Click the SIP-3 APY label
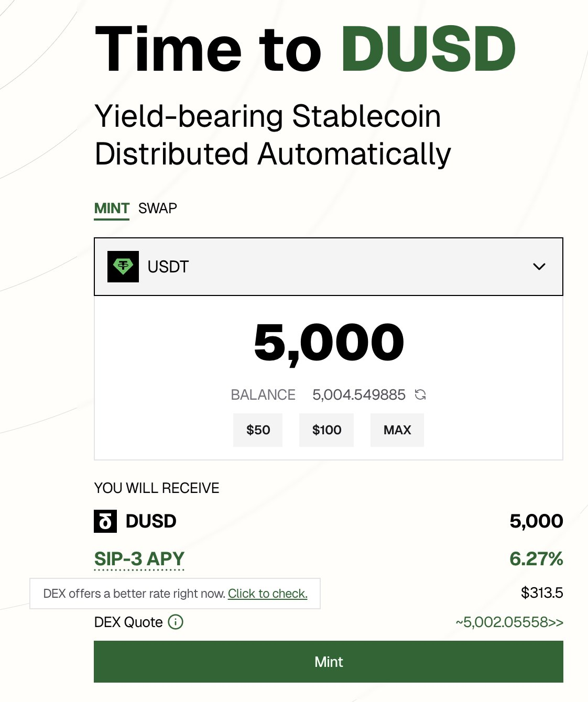Screen dimensions: 588x702 tap(139, 559)
